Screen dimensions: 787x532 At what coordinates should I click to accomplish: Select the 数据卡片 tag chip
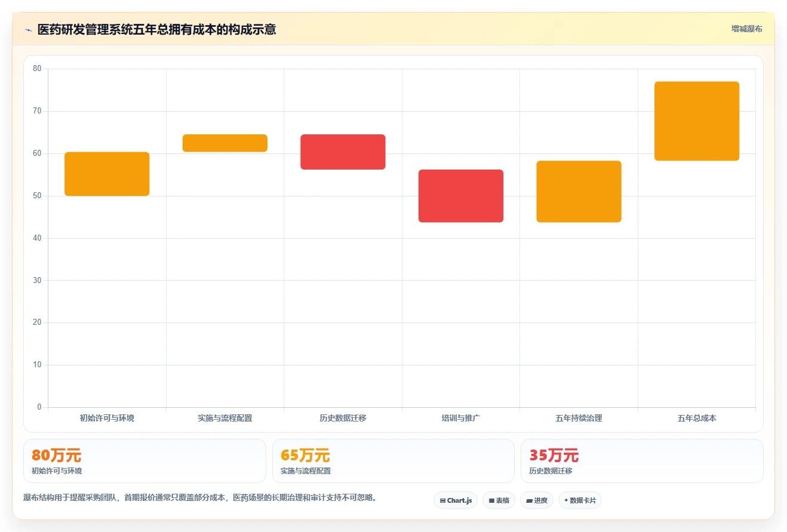pos(580,500)
